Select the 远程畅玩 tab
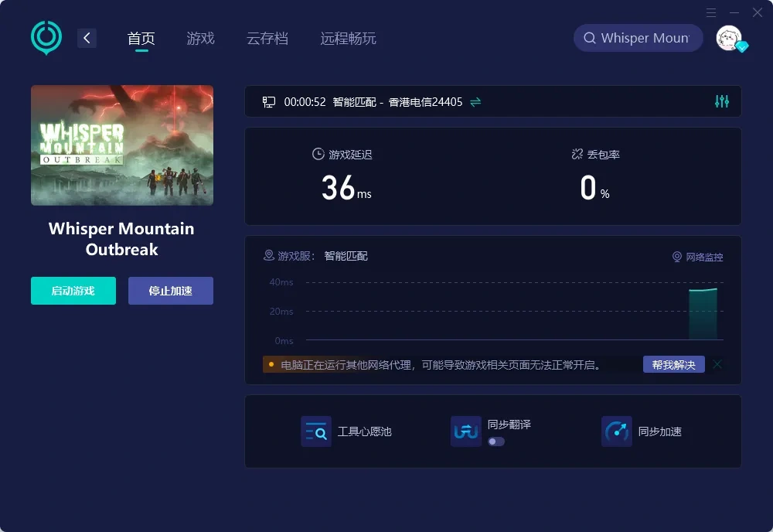The height and width of the screenshot is (532, 773). [348, 38]
